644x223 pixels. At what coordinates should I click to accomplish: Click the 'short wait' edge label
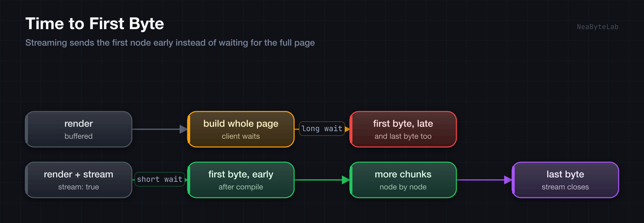(x=160, y=179)
